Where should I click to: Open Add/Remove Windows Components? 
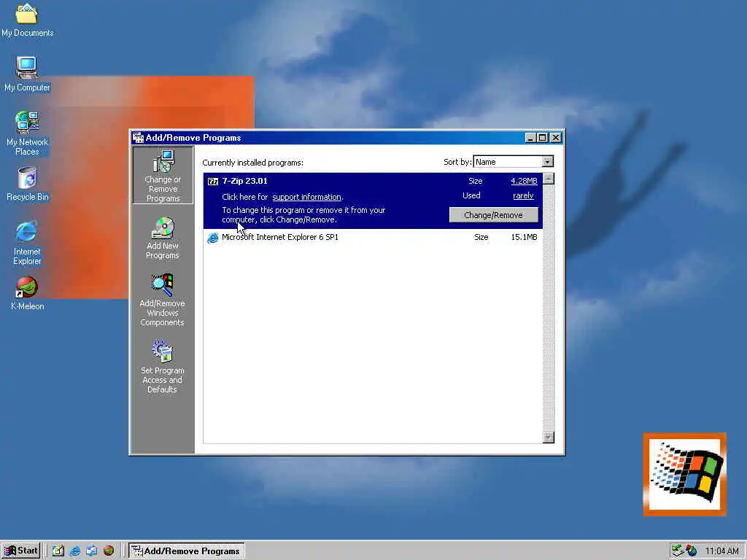[x=163, y=300]
